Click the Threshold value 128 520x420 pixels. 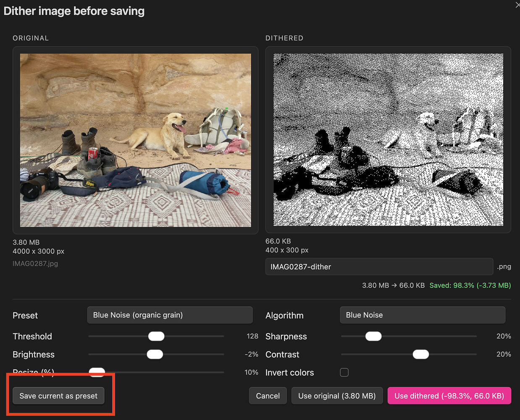252,336
